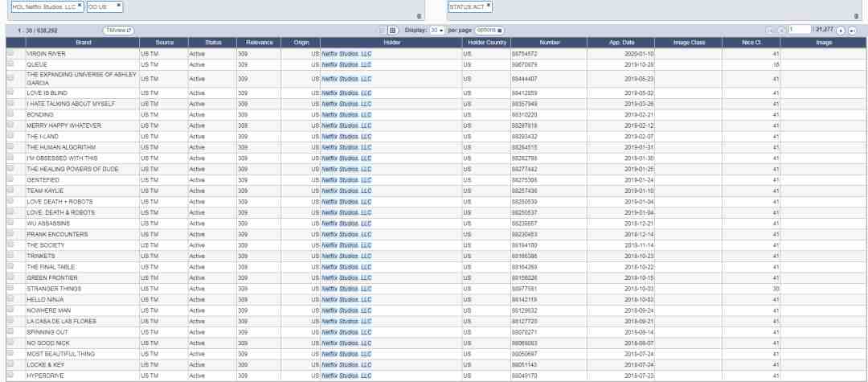Click brand THE FINAL TABLE
Screen dimensions: 868x382
tap(51, 267)
